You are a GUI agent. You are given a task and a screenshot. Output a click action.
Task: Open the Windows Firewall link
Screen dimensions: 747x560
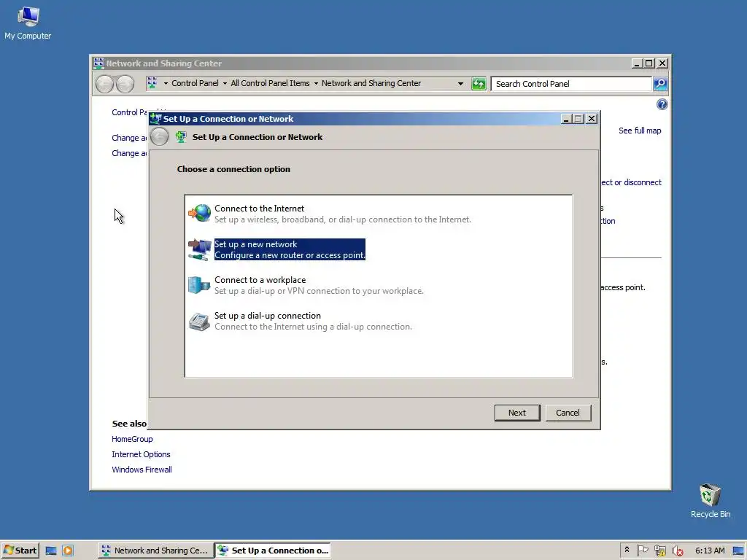tap(142, 470)
